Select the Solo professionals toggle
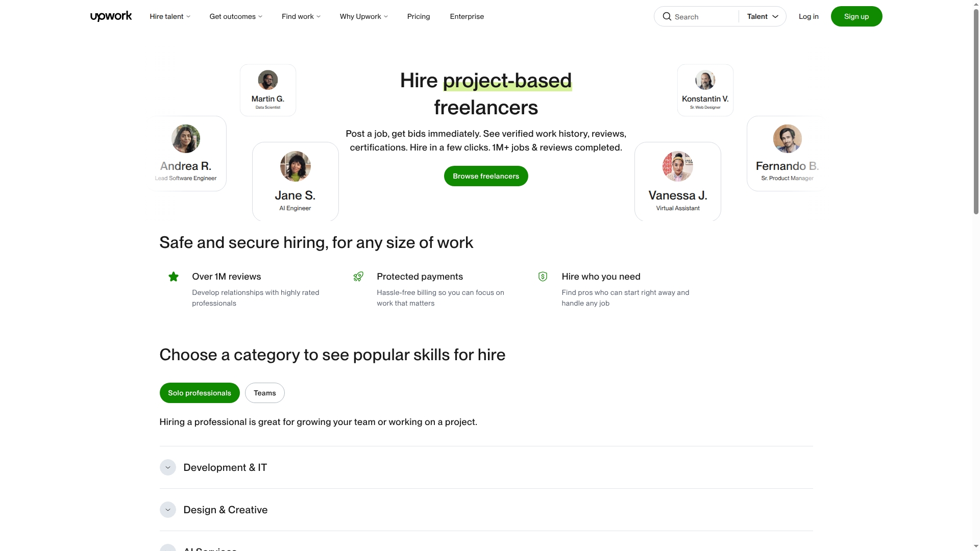Viewport: 980px width, 551px height. tap(200, 393)
